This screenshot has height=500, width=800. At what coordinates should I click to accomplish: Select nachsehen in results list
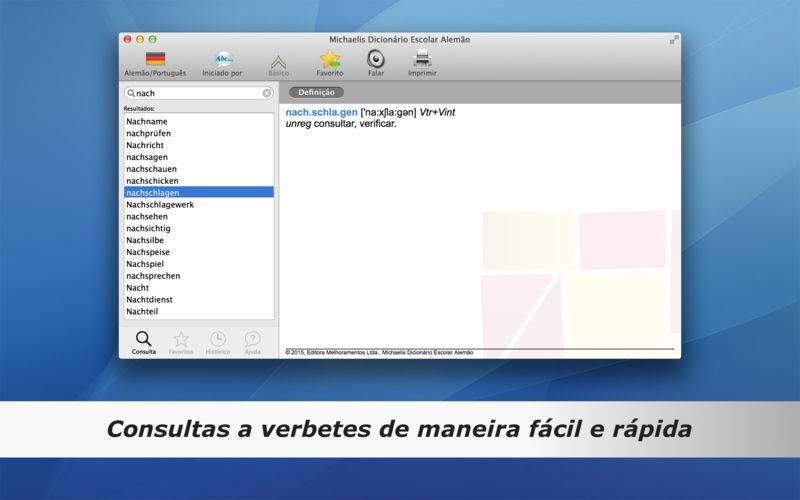click(x=199, y=216)
